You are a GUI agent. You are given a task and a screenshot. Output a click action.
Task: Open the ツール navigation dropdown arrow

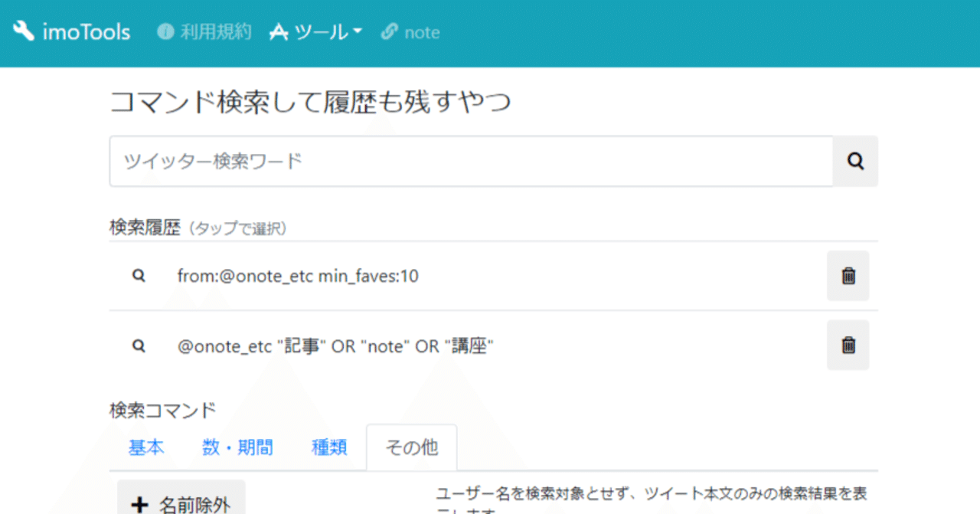click(x=357, y=33)
